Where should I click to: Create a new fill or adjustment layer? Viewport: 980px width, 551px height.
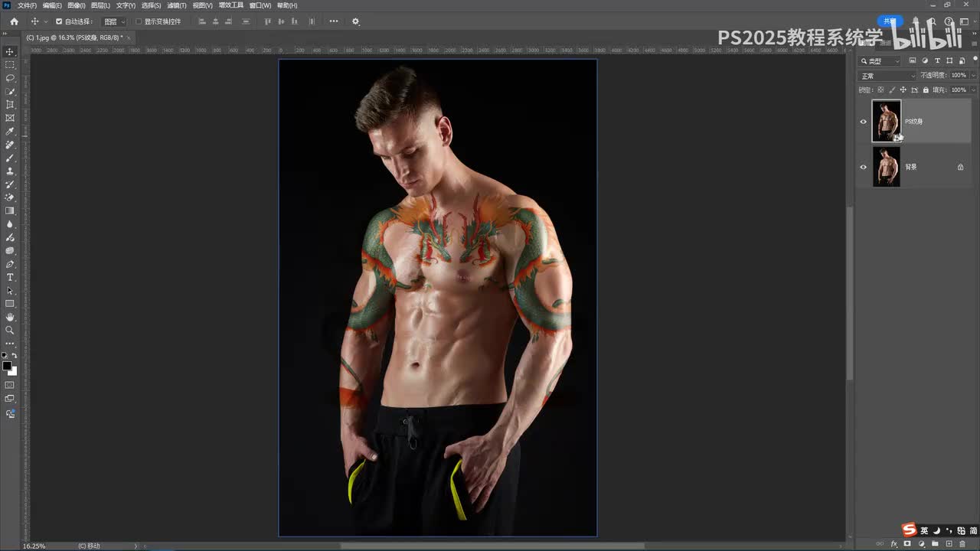click(921, 544)
